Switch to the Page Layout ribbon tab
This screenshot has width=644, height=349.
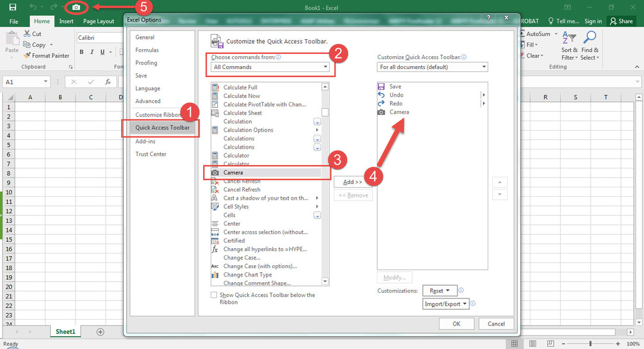tap(98, 21)
